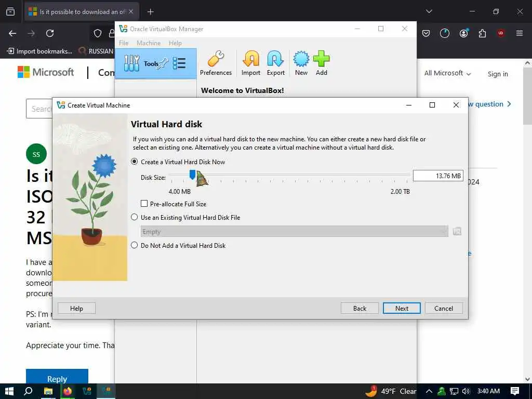This screenshot has height=399, width=532.
Task: Click the Export appliance icon
Action: [275, 63]
